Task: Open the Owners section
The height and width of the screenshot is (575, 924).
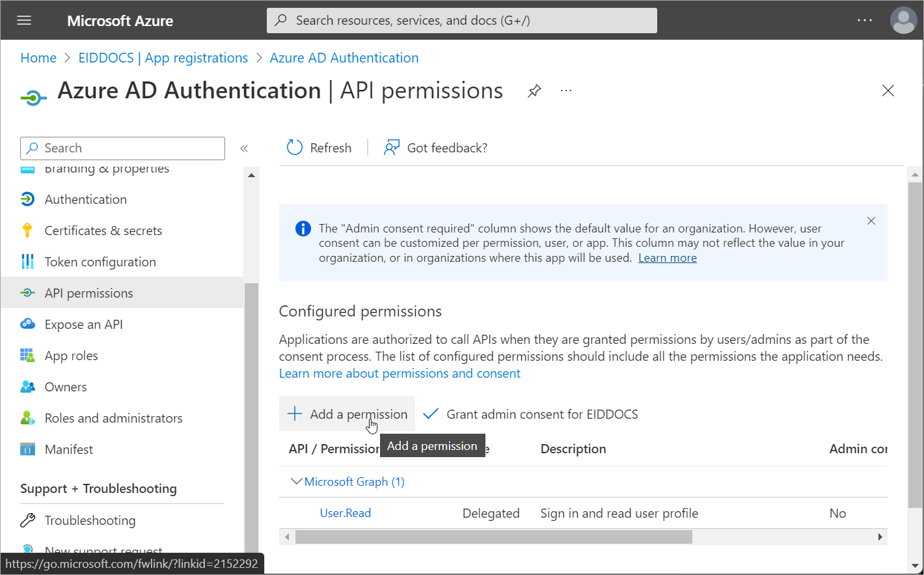Action: point(64,386)
